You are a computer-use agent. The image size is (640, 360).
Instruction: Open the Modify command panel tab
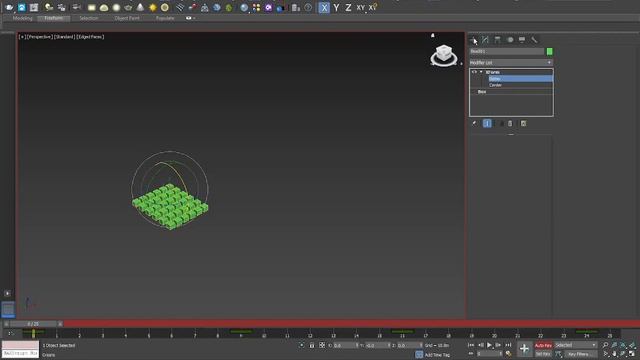485,40
